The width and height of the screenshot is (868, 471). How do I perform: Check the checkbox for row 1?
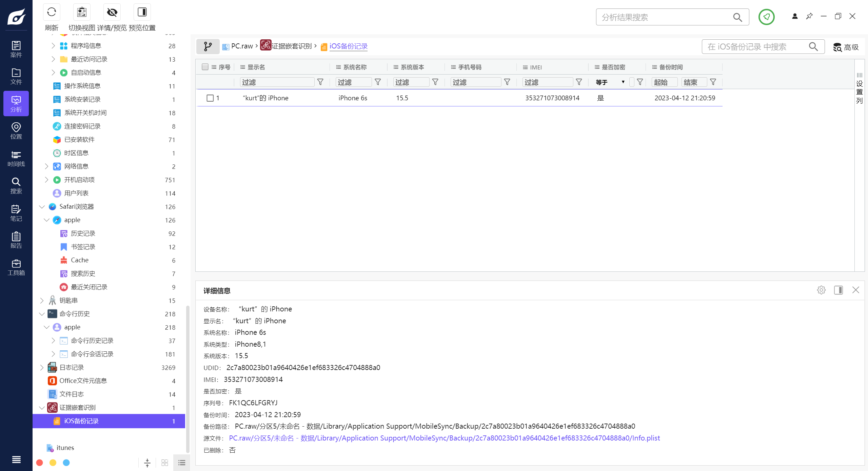(210, 98)
